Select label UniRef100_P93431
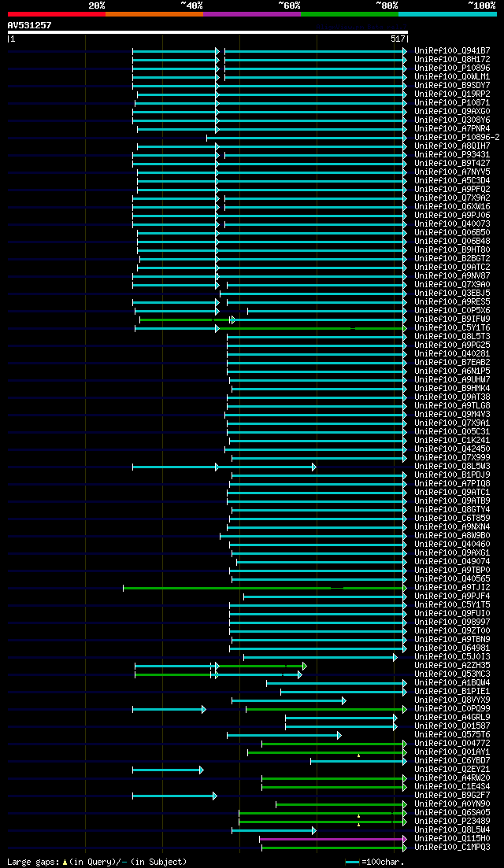504x868 pixels. (x=453, y=154)
